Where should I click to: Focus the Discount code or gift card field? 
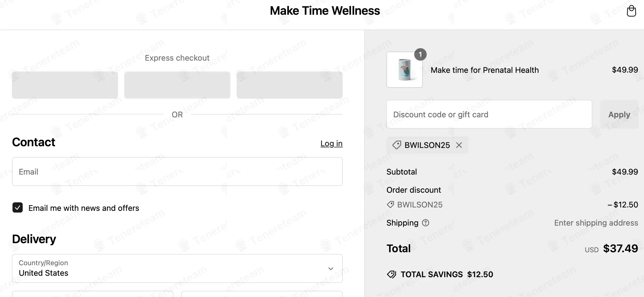pos(489,114)
